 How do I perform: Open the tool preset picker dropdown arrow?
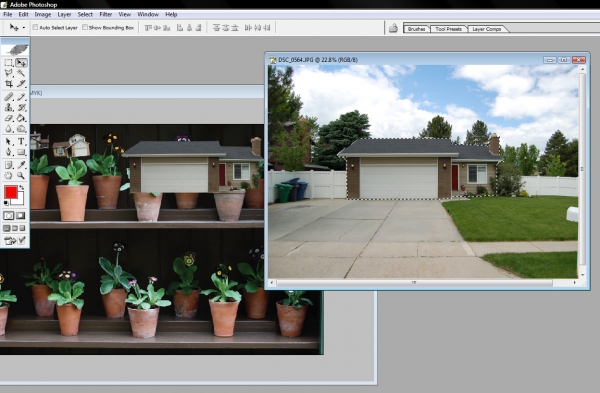(x=24, y=28)
